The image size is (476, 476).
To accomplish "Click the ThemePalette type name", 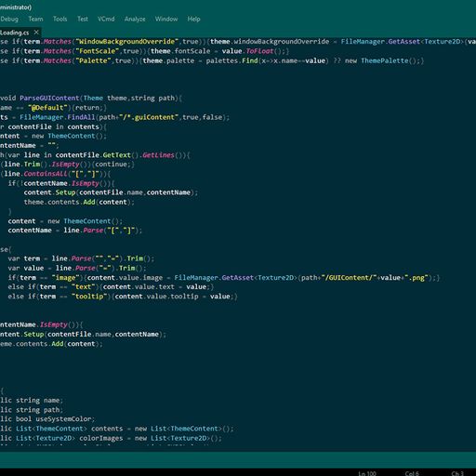I will (x=385, y=60).
